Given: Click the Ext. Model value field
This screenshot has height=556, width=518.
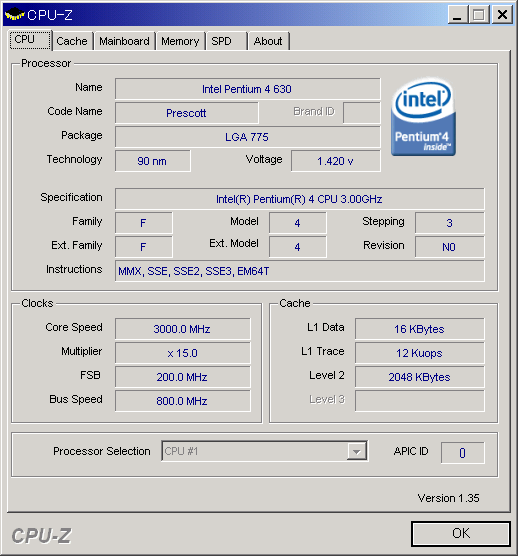Looking at the screenshot, I should pos(297,247).
